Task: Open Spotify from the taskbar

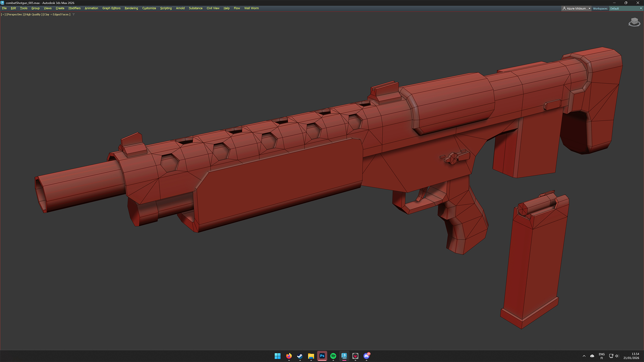Action: point(333,356)
